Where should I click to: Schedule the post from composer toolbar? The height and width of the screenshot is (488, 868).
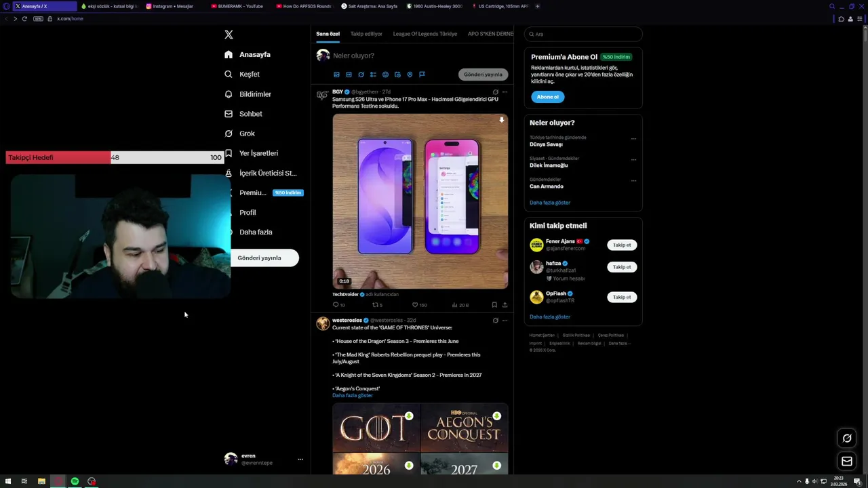tap(397, 75)
